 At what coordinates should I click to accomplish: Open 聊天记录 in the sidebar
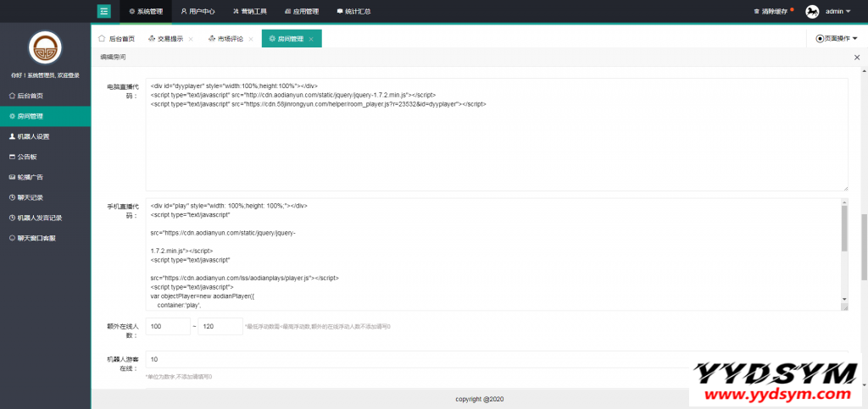(x=31, y=197)
